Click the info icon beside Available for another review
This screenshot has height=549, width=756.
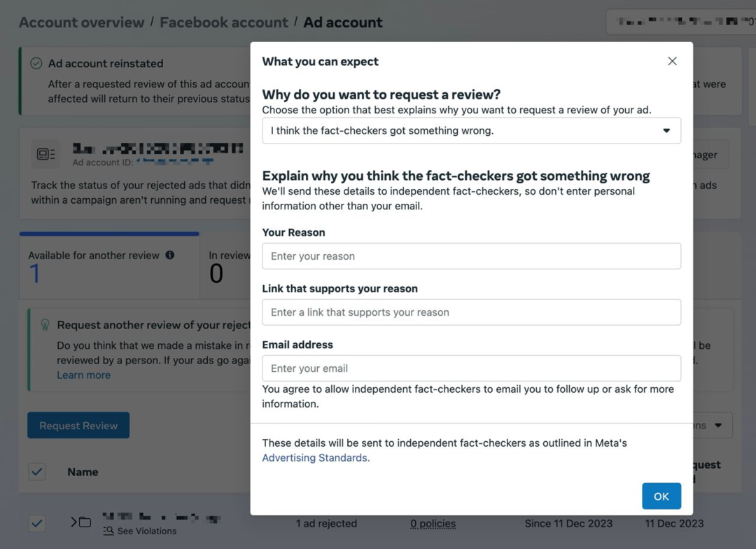170,256
